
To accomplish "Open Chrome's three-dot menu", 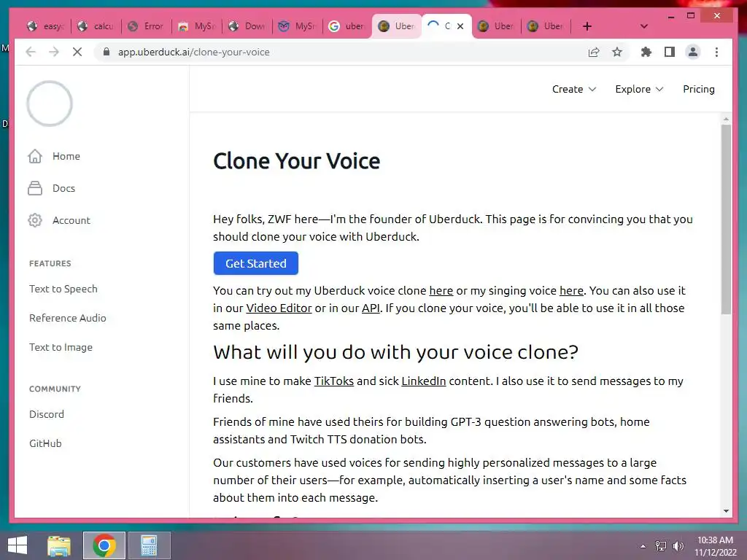I will tap(716, 52).
